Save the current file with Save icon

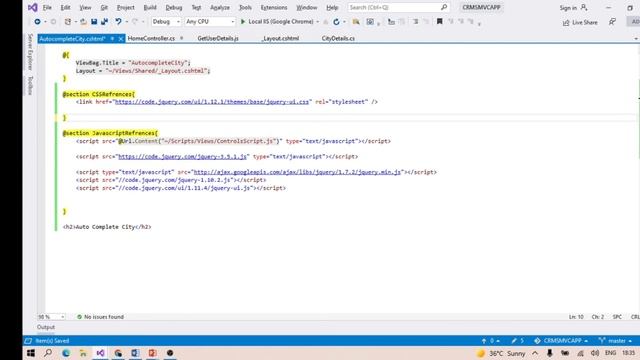(94, 22)
